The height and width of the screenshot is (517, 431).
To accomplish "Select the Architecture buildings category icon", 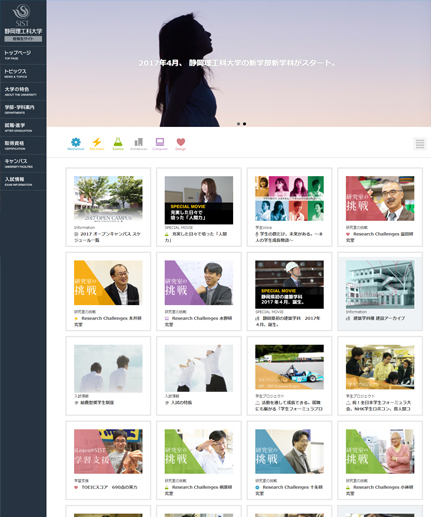I will tap(139, 144).
